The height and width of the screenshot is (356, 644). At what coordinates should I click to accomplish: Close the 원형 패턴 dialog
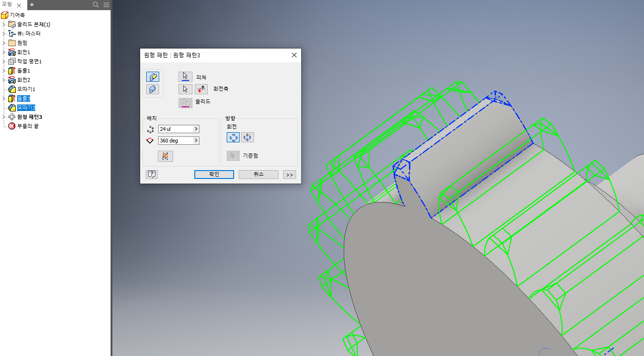click(294, 55)
